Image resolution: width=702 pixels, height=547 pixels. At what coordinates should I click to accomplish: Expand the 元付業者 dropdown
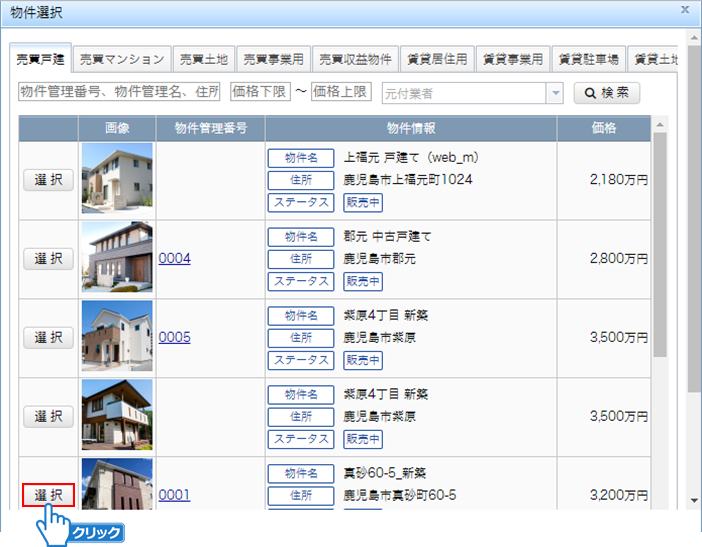pos(555,93)
